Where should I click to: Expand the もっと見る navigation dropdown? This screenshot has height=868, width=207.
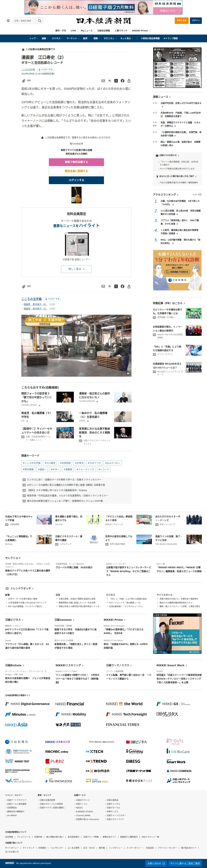pyautogui.click(x=127, y=38)
